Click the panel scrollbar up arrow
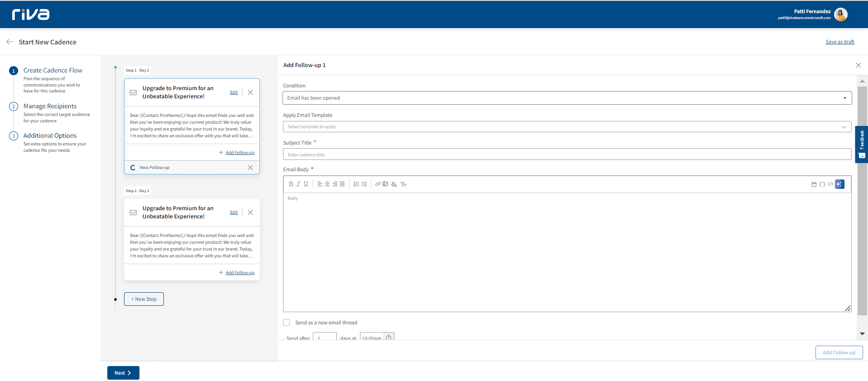The width and height of the screenshot is (868, 381). 862,81
